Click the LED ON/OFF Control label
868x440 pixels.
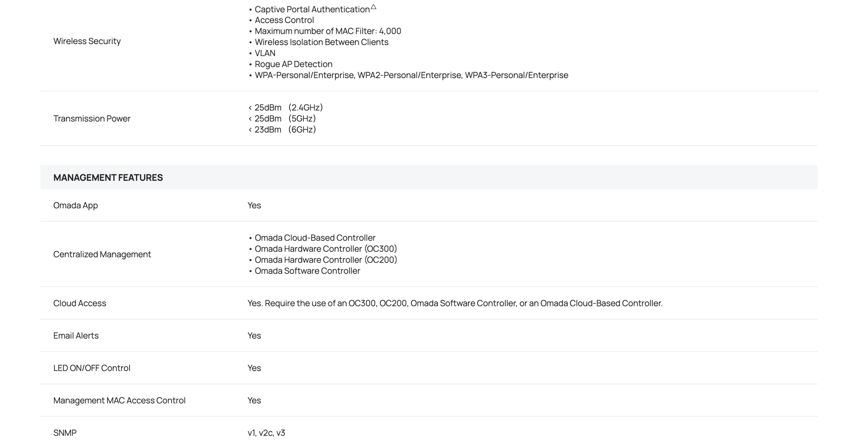tap(92, 368)
